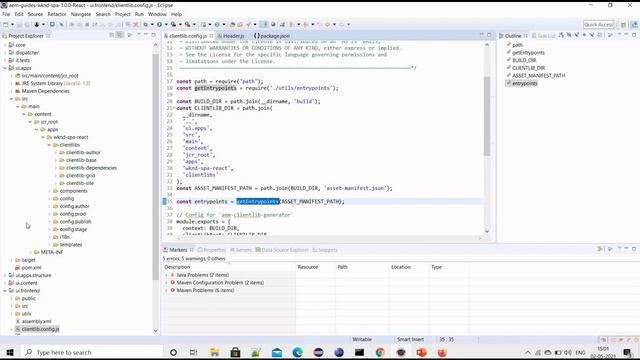Toggle Hide Static Members in Outline
The height and width of the screenshot is (360, 640).
577,36
